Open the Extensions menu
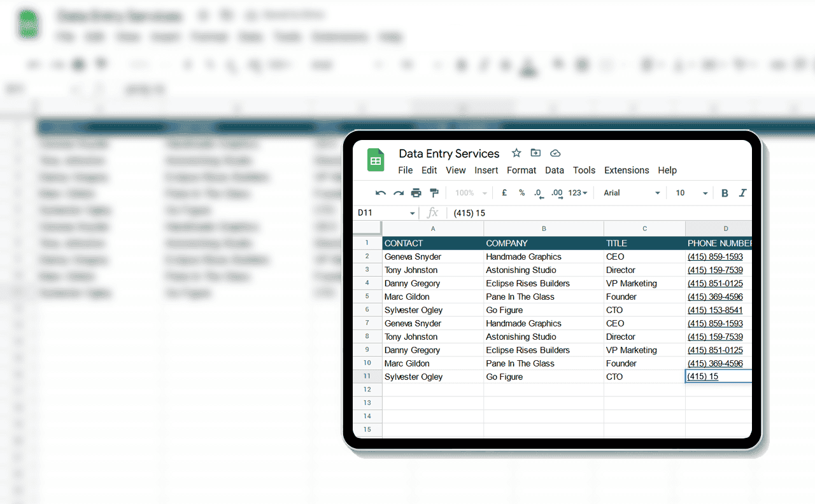815x504 pixels. tap(627, 170)
